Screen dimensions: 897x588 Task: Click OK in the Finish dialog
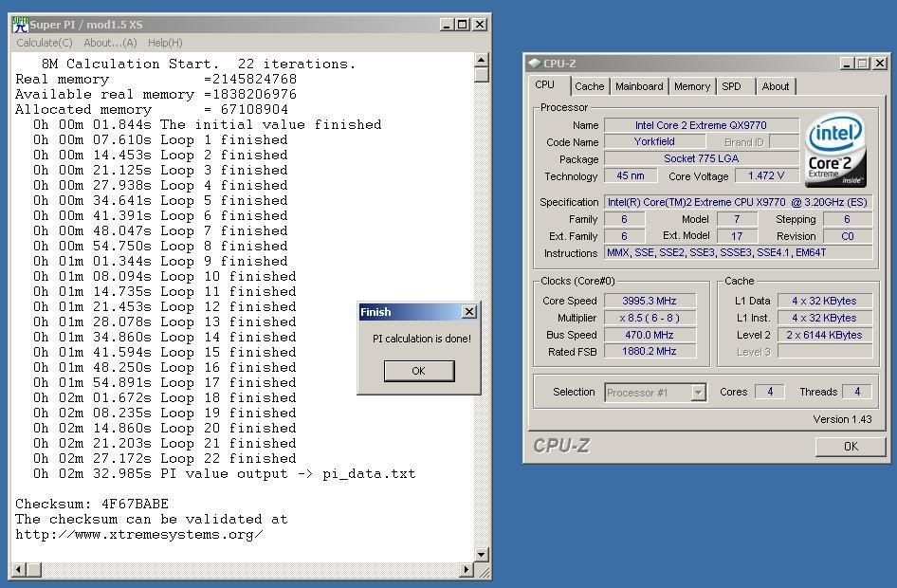click(419, 371)
